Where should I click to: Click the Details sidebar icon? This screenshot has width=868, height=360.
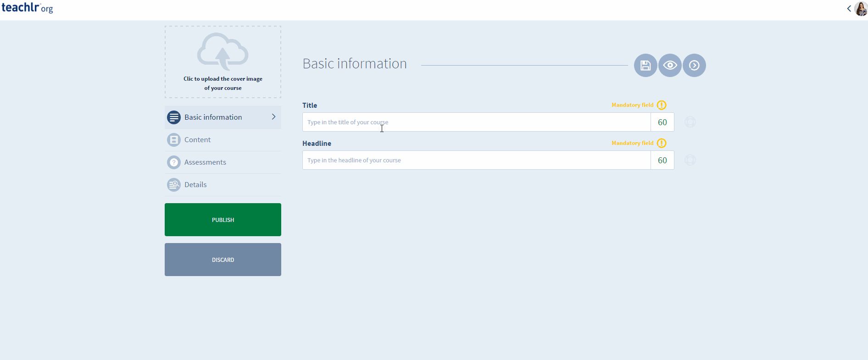point(174,185)
